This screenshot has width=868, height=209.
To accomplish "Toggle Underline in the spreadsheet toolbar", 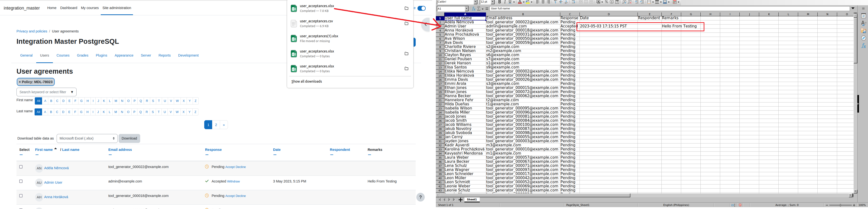I will point(510,2).
